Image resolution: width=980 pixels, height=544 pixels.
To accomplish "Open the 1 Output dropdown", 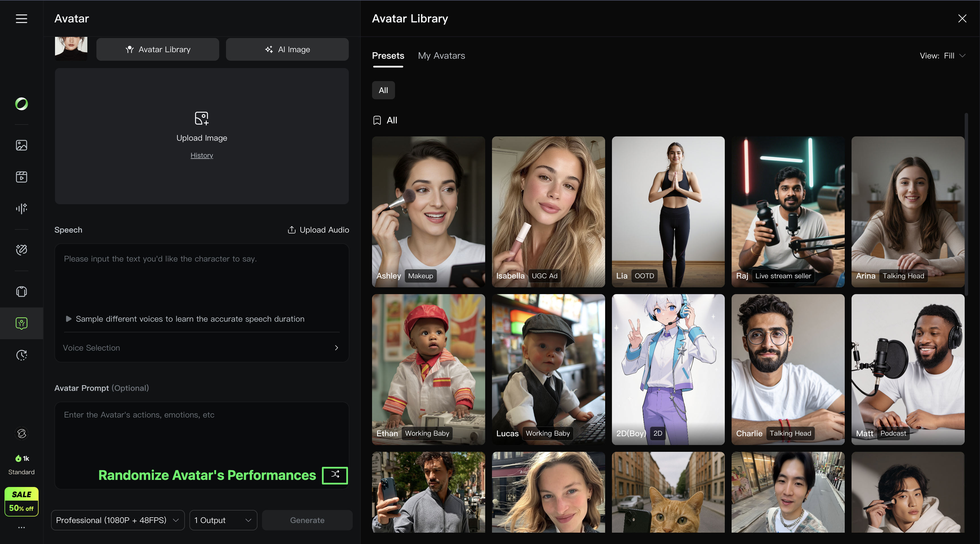I will point(223,520).
